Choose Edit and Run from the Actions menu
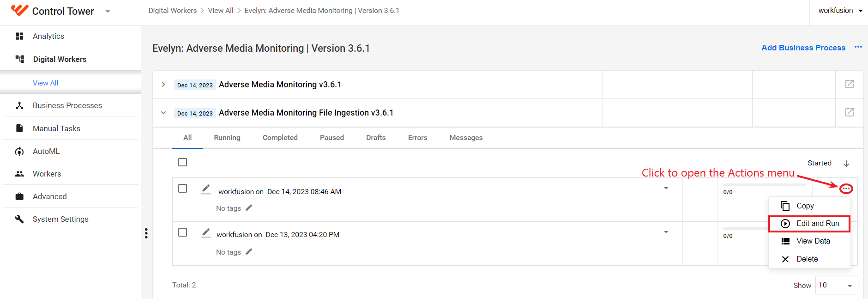This screenshot has height=299, width=868. pos(809,223)
